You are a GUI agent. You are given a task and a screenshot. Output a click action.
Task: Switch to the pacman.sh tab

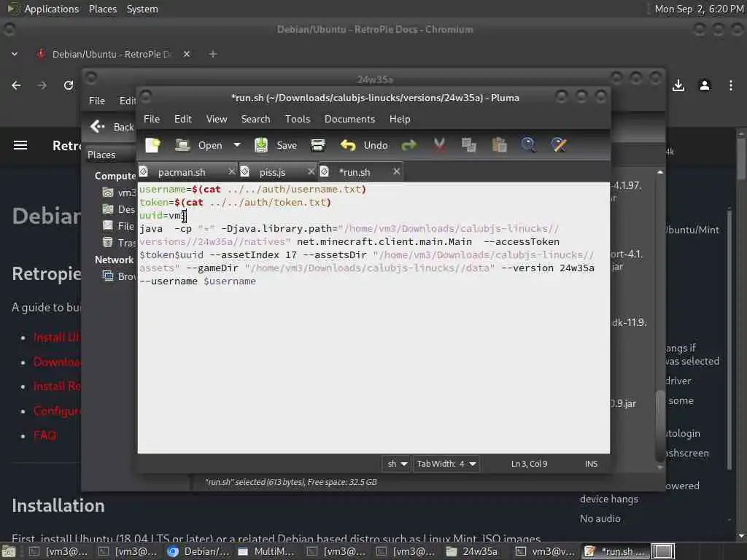coord(182,172)
